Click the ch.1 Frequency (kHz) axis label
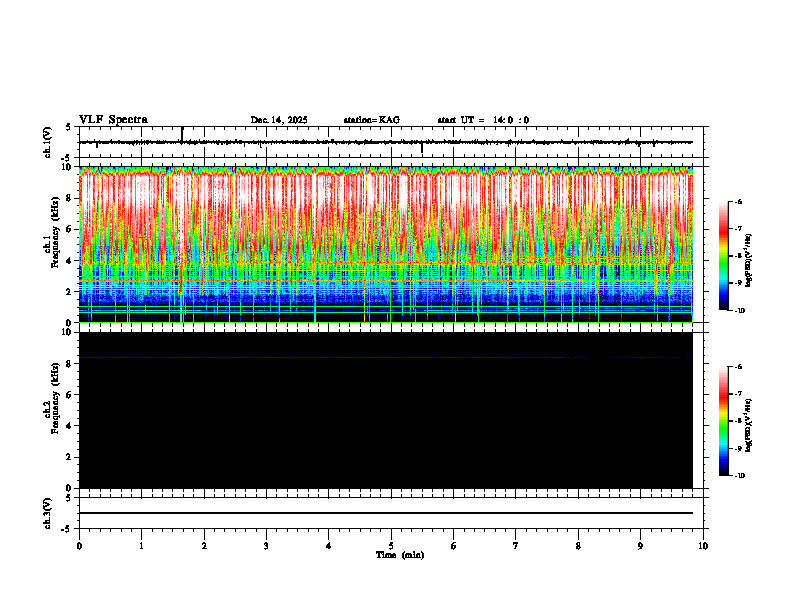This screenshot has width=792, height=612. [52, 244]
